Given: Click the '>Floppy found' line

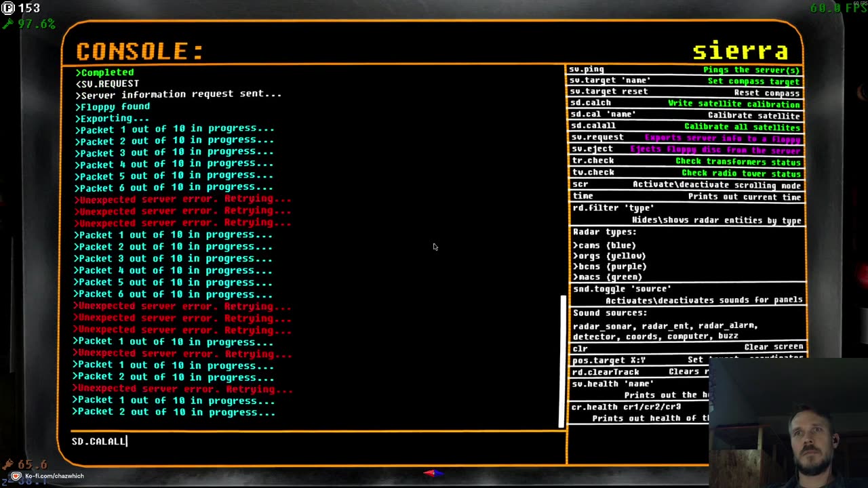Looking at the screenshot, I should 113,106.
